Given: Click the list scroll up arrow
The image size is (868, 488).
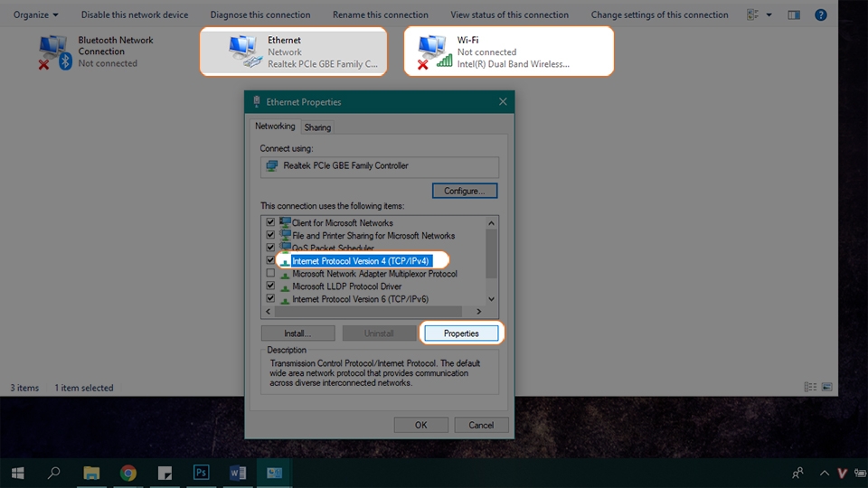Looking at the screenshot, I should [491, 223].
